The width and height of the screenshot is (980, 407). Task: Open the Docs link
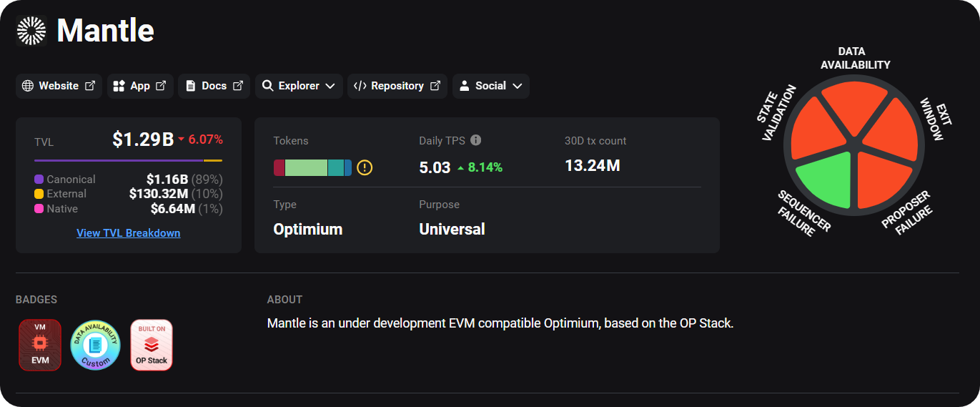(214, 86)
